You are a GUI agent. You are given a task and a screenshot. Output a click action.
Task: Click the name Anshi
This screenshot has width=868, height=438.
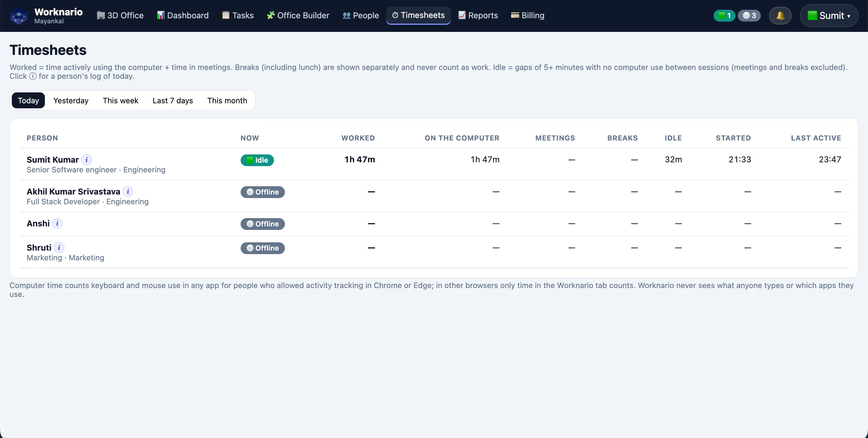38,224
